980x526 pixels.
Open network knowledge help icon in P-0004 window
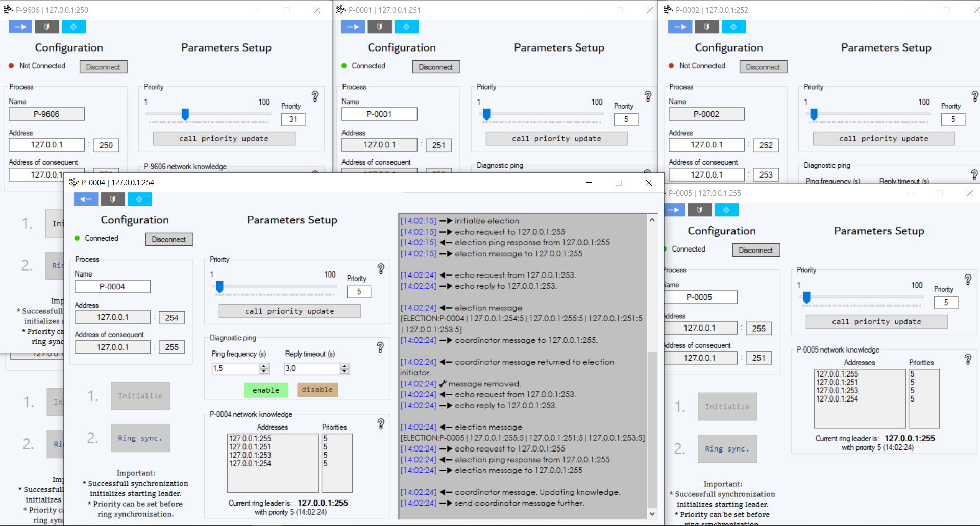tap(381, 423)
